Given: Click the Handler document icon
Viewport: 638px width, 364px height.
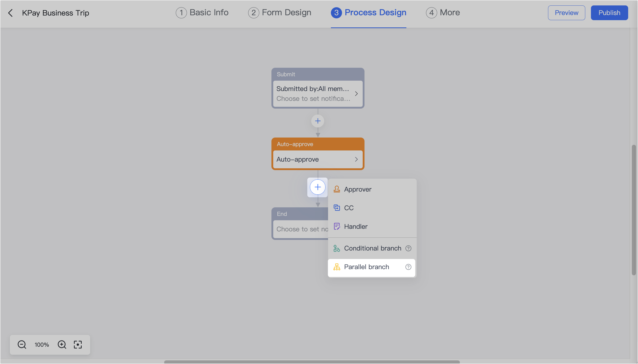Looking at the screenshot, I should click(x=337, y=226).
